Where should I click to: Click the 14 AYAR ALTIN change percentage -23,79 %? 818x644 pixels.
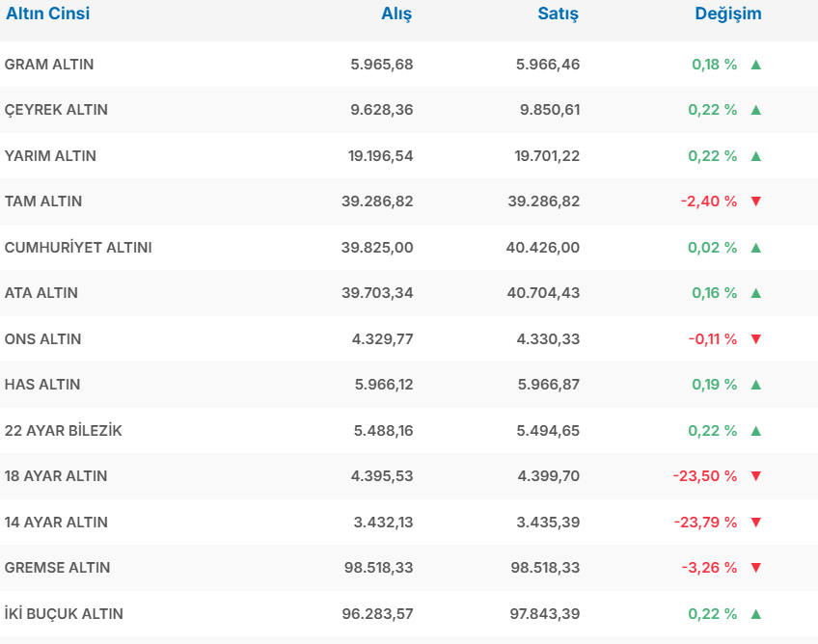point(705,523)
